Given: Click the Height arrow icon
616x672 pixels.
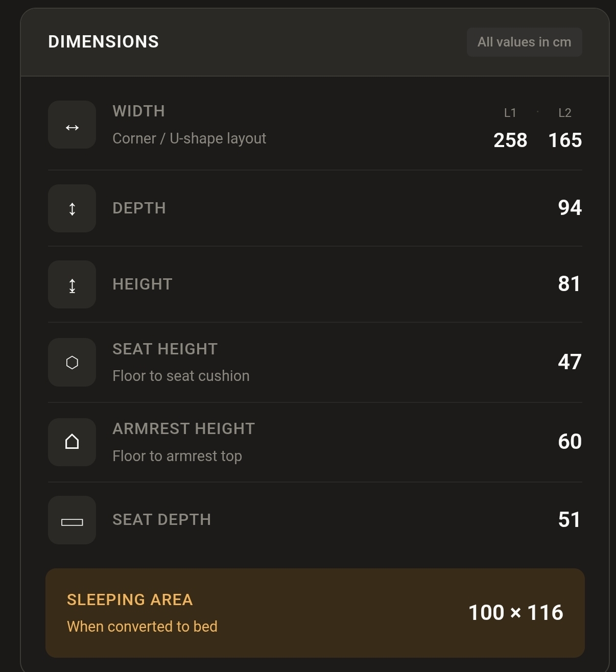Looking at the screenshot, I should coord(72,285).
